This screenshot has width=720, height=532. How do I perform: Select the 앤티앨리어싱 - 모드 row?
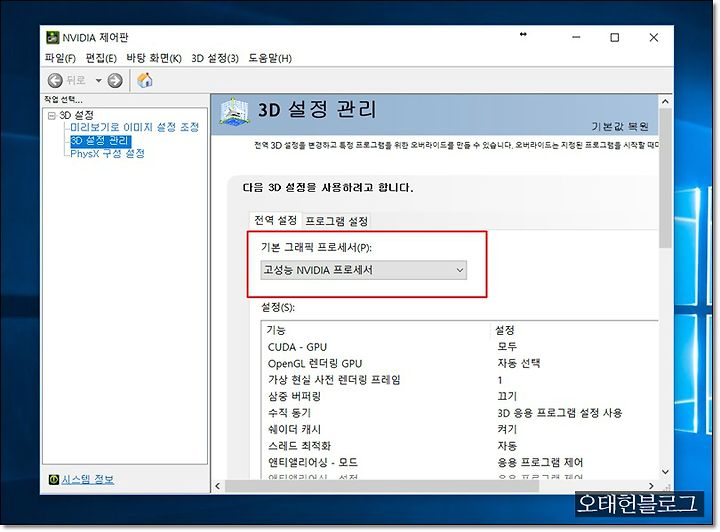pos(459,463)
